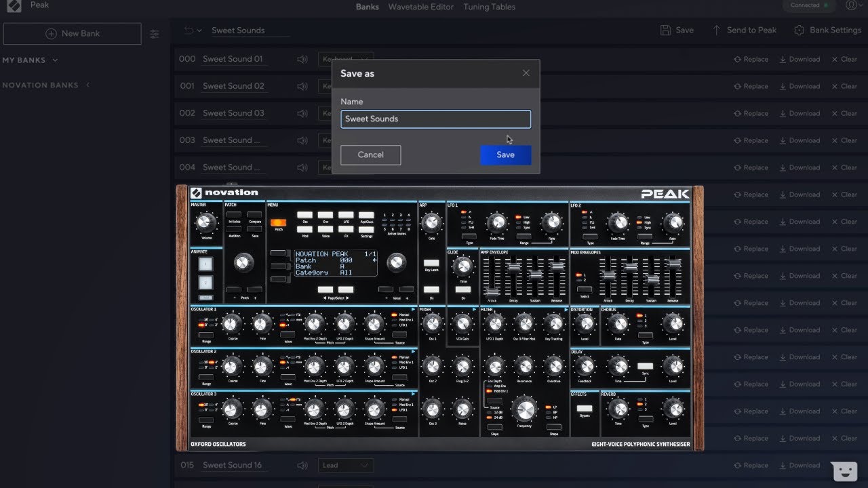Viewport: 868px width, 488px height.
Task: Open the user account menu
Action: click(x=853, y=5)
